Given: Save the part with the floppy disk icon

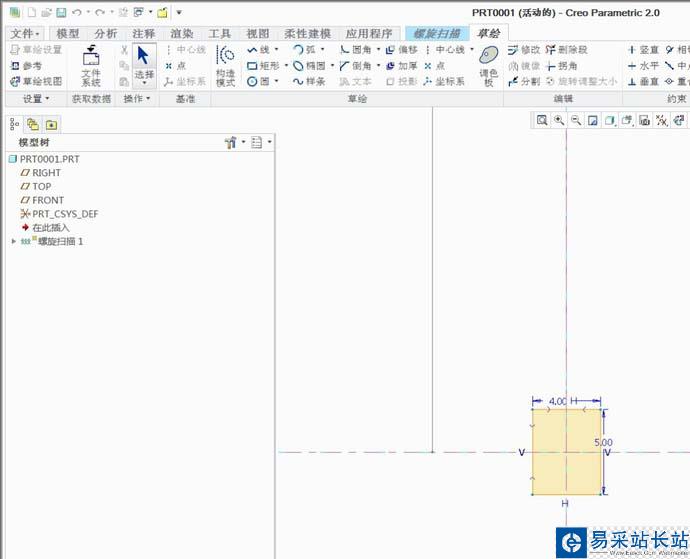Looking at the screenshot, I should (x=61, y=12).
